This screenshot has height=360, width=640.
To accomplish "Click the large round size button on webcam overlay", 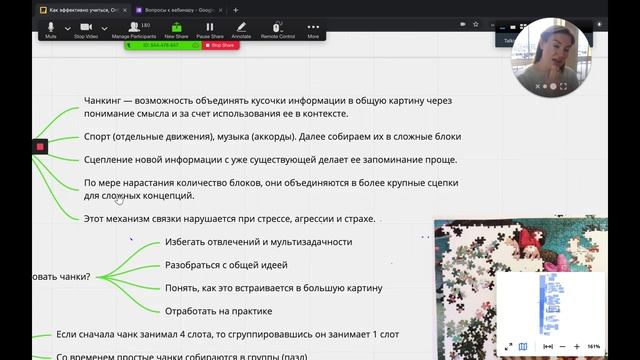I will (x=553, y=87).
